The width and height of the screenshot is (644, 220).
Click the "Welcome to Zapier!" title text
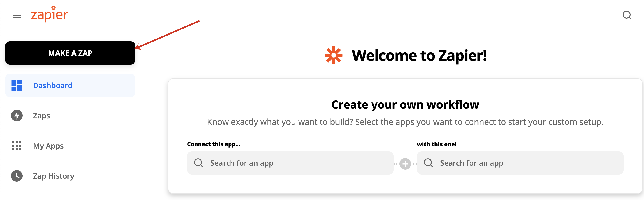[x=419, y=55]
